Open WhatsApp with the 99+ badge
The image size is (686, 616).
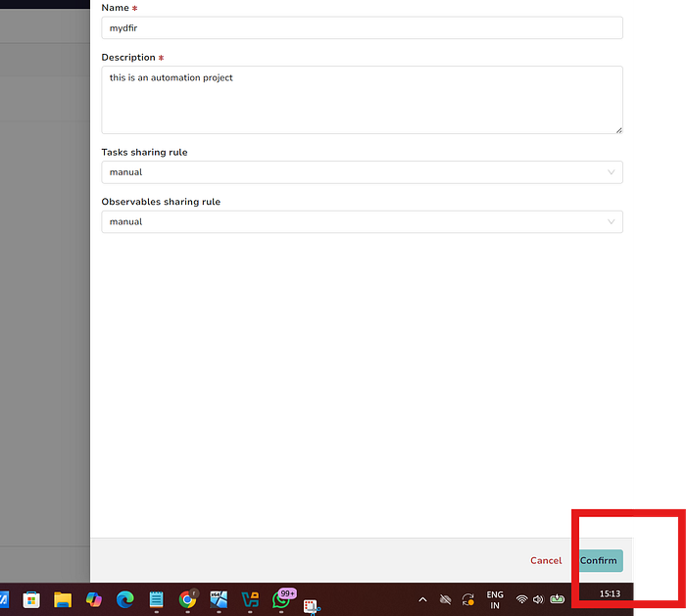pos(282,599)
